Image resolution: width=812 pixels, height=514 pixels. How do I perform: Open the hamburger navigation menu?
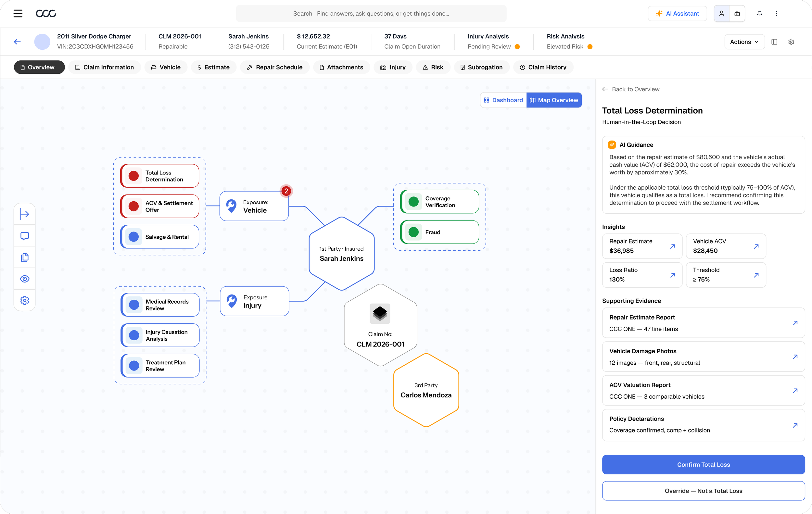18,14
